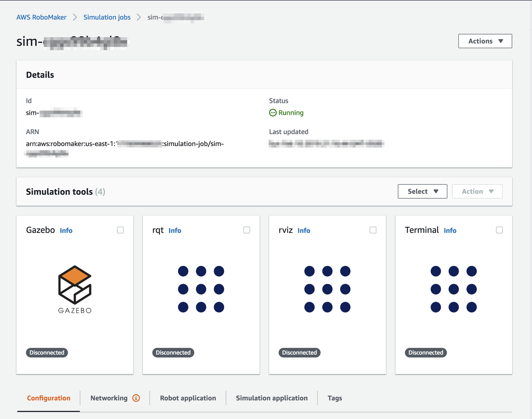Switch to the Tags tab
532x419 pixels.
coord(335,398)
